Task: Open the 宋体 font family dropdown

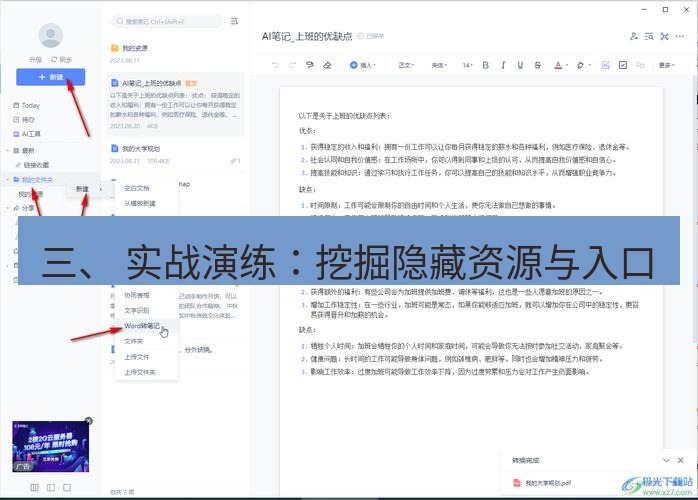Action: (439, 65)
